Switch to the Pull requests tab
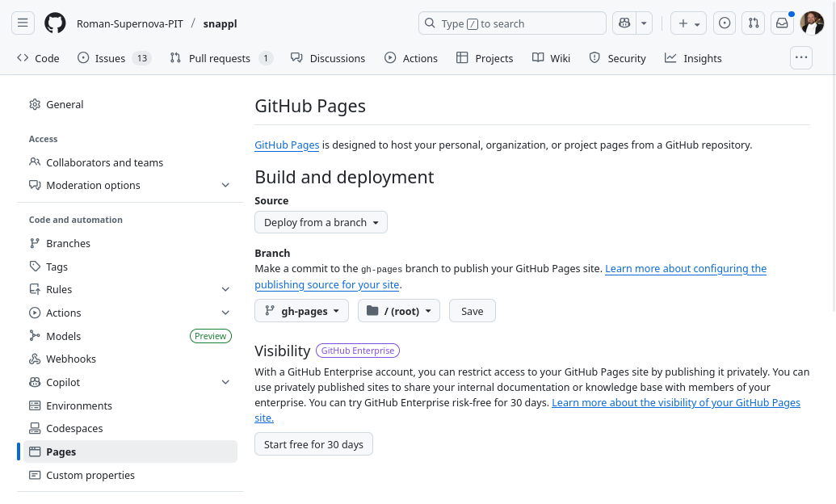This screenshot has width=836, height=504. [221, 58]
